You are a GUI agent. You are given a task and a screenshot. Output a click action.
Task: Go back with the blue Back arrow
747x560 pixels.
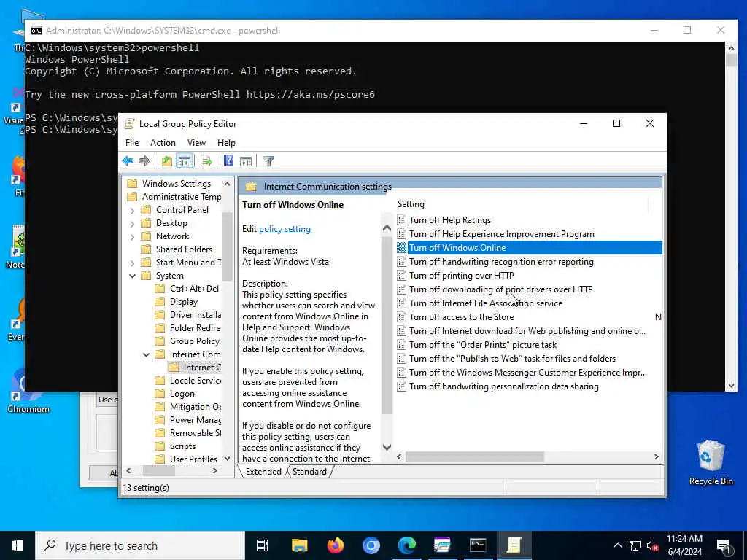128,161
